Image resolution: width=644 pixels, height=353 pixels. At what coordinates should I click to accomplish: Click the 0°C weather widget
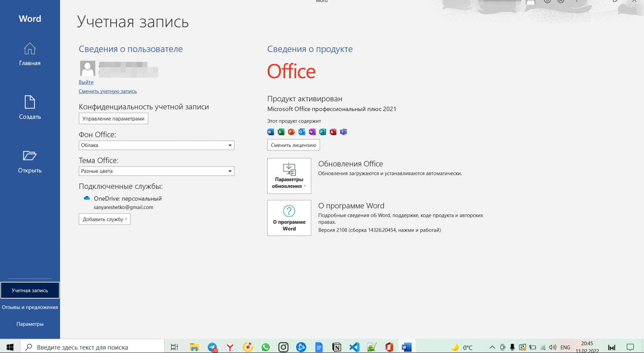click(462, 347)
